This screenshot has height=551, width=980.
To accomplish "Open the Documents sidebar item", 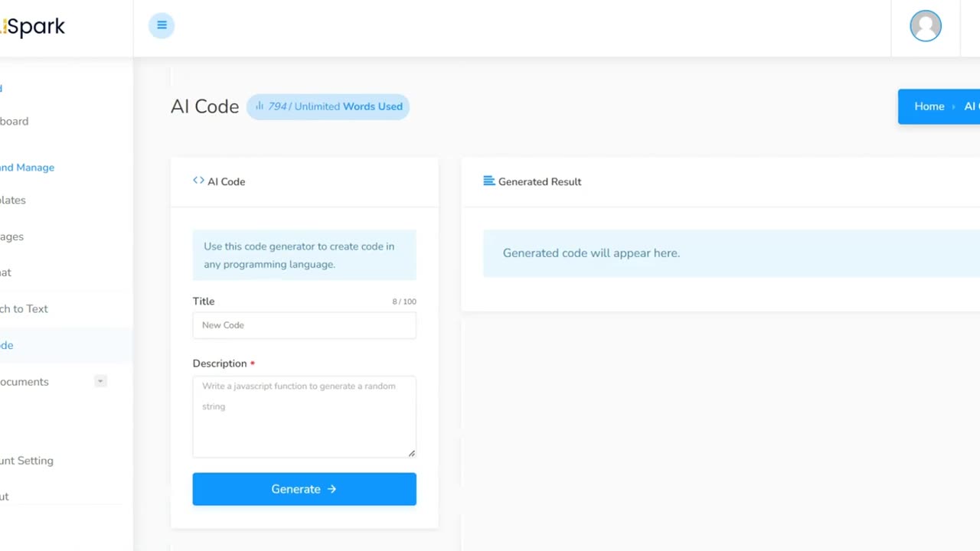I will [x=24, y=381].
